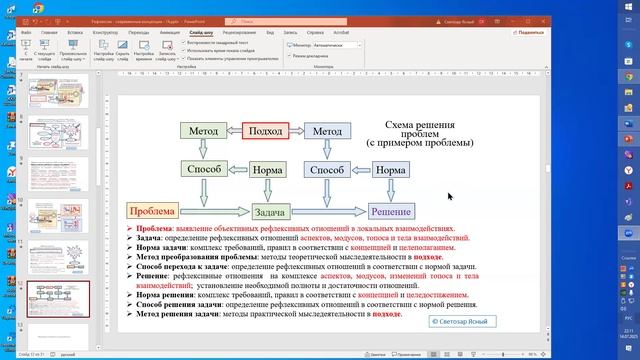The height and width of the screenshot is (360, 640).
Task: Click the zoom percentage value in status bar
Action: pos(532,355)
